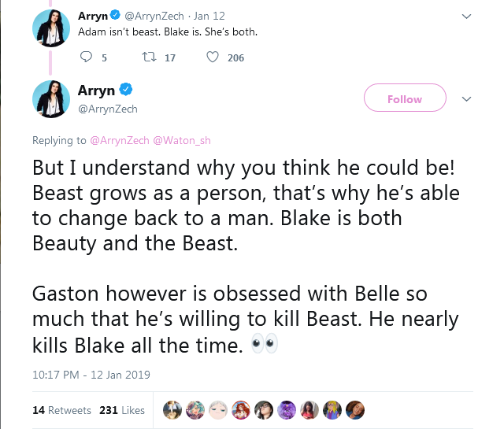Image resolution: width=504 pixels, height=429 pixels.
Task: Click the purple-haired liker avatar
Action: (287, 410)
